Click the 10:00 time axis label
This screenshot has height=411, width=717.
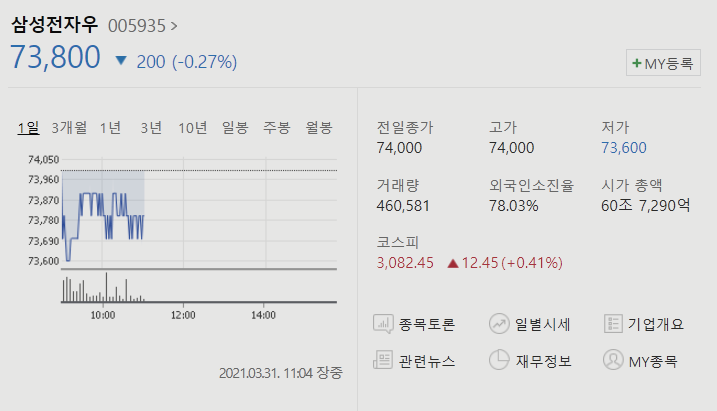[103, 315]
